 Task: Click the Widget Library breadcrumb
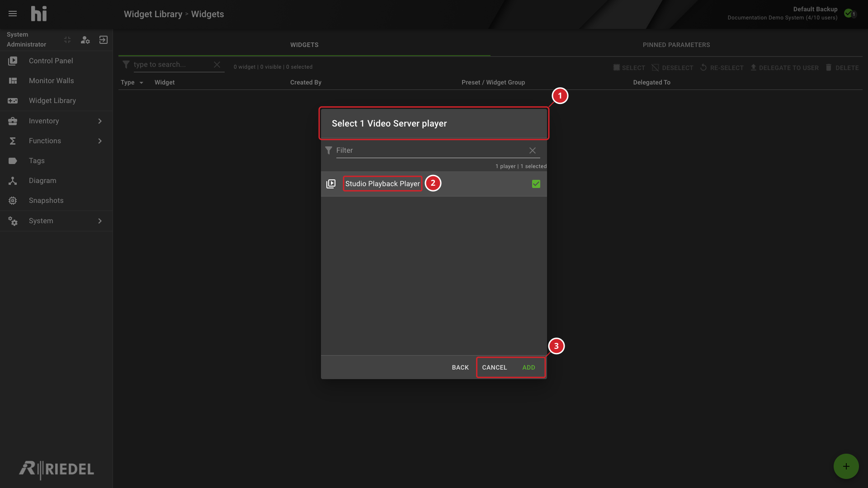153,14
